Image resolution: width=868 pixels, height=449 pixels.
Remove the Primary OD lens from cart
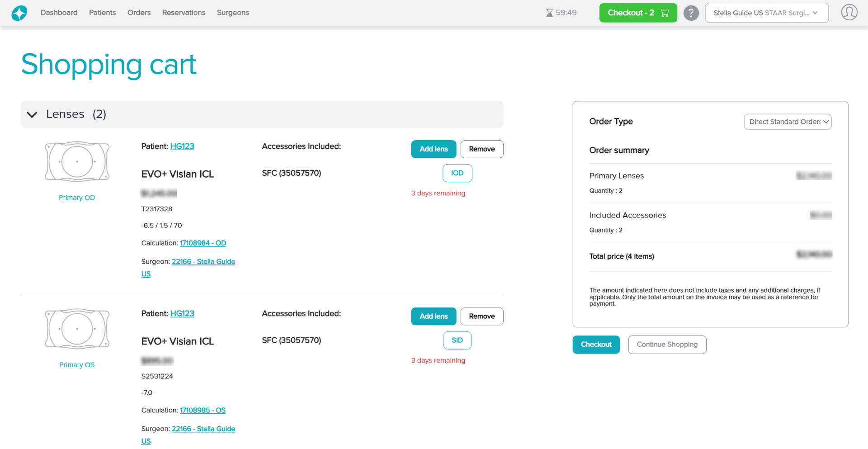[481, 149]
